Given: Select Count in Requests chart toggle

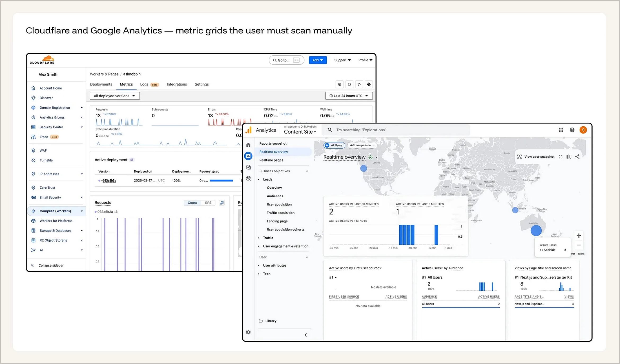Looking at the screenshot, I should coord(192,203).
